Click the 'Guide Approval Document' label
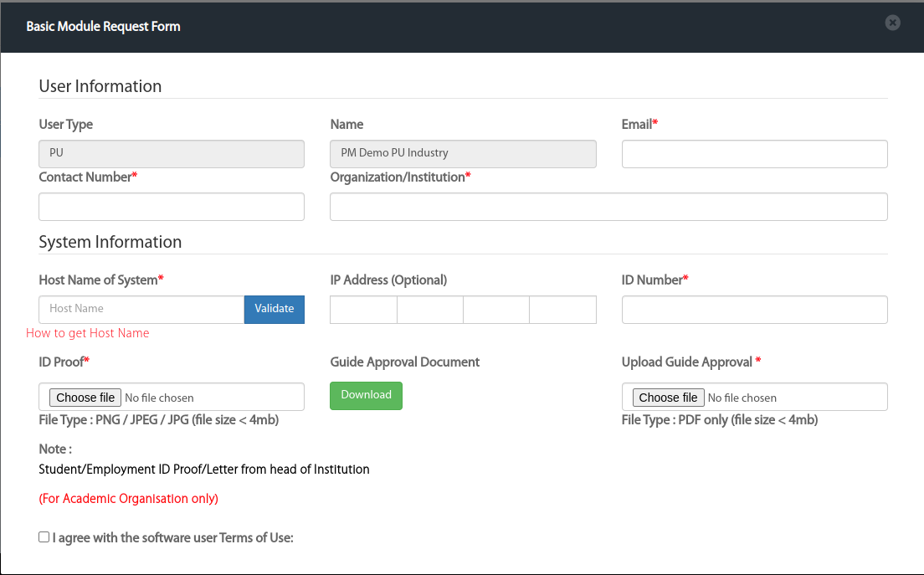 point(405,362)
